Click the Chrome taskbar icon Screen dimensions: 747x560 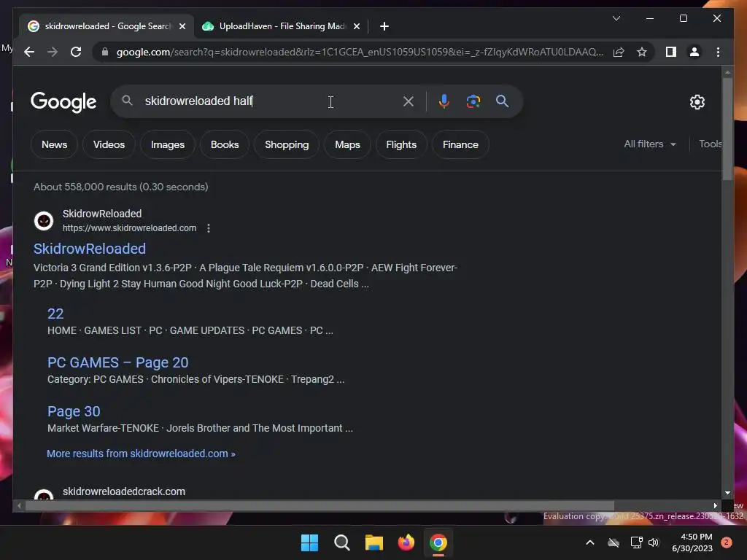(438, 542)
